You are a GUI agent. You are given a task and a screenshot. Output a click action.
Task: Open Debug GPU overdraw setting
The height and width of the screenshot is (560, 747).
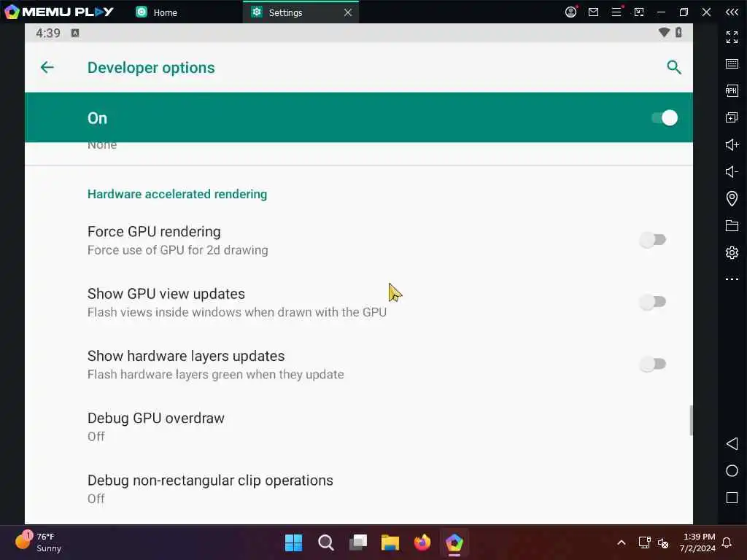(x=359, y=427)
